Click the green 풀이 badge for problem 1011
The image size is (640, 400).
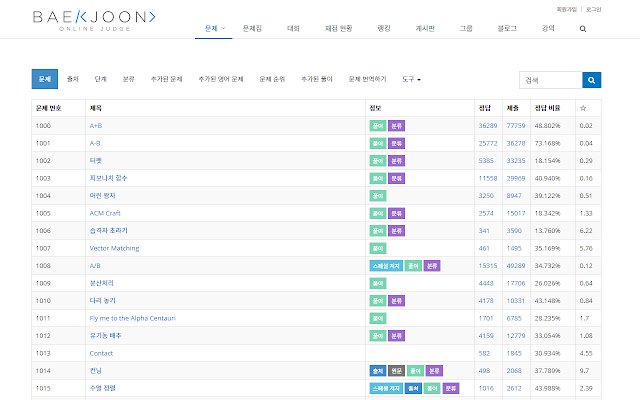[x=378, y=318]
